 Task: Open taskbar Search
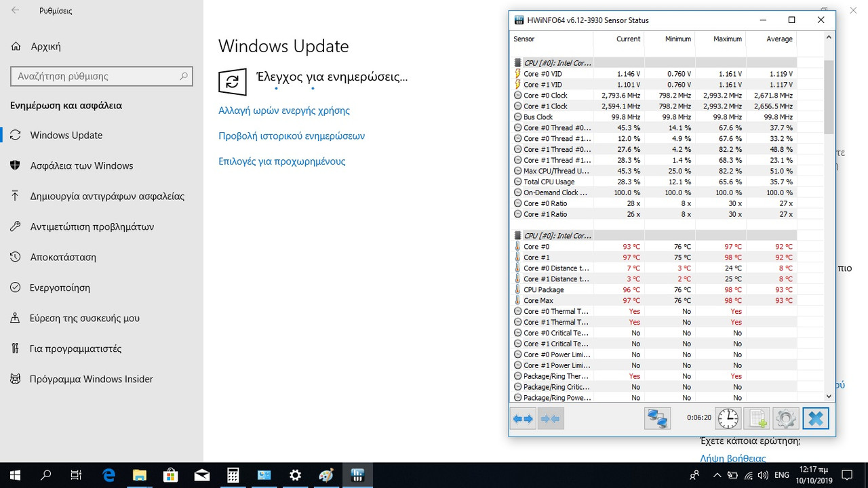(x=46, y=475)
